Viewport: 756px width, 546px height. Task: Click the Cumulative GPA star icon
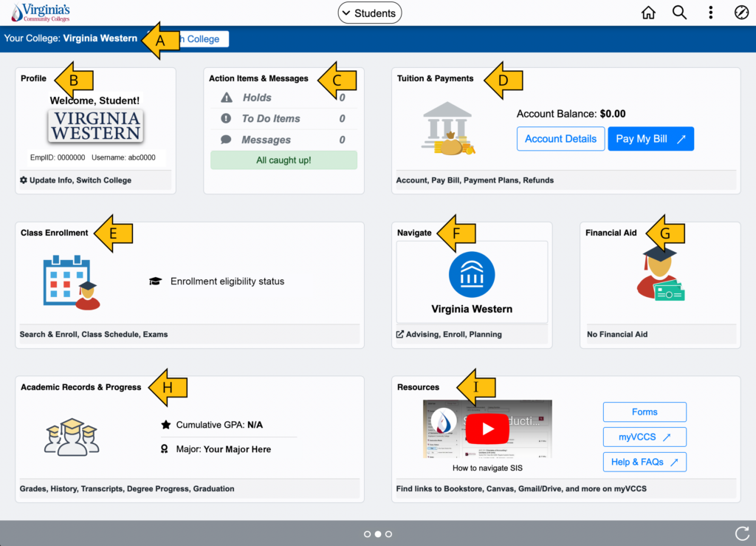166,425
